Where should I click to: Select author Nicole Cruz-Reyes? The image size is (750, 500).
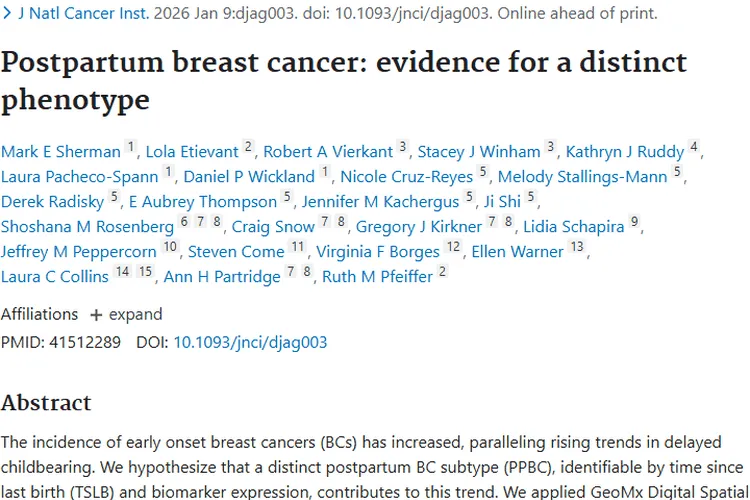(x=407, y=177)
